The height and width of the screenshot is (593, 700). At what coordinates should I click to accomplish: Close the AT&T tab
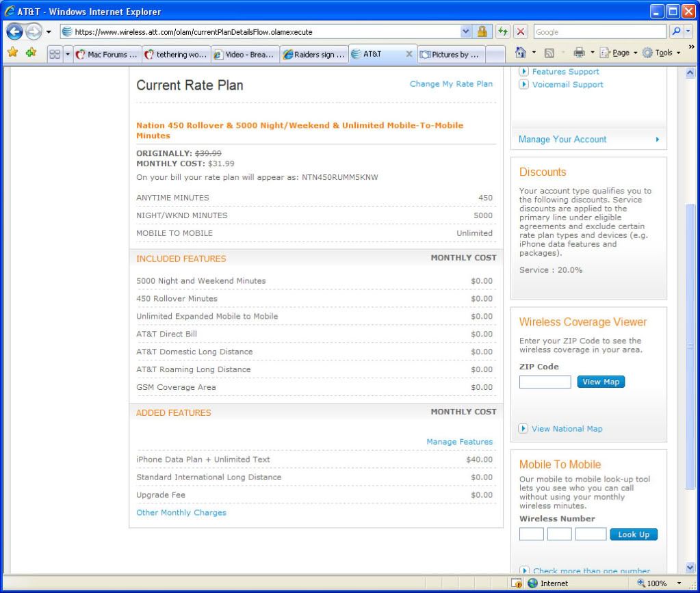[409, 54]
